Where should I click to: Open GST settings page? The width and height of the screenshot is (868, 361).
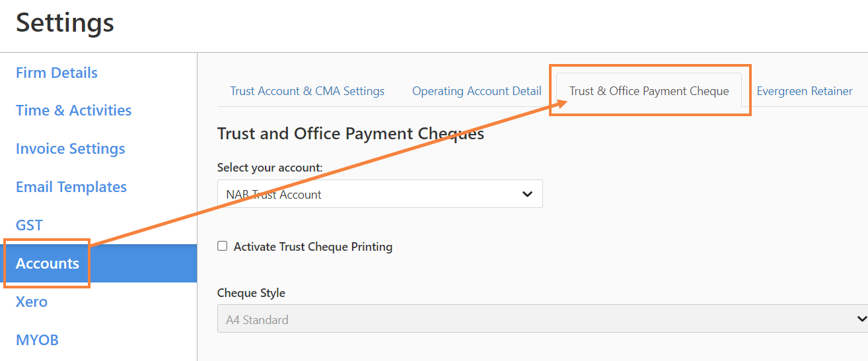29,225
